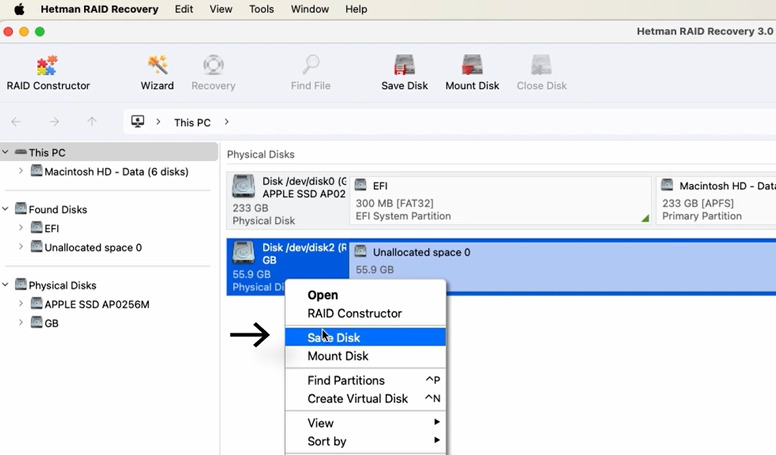Expand the EFI node under Found Disks
The height and width of the screenshot is (455, 776).
(21, 228)
